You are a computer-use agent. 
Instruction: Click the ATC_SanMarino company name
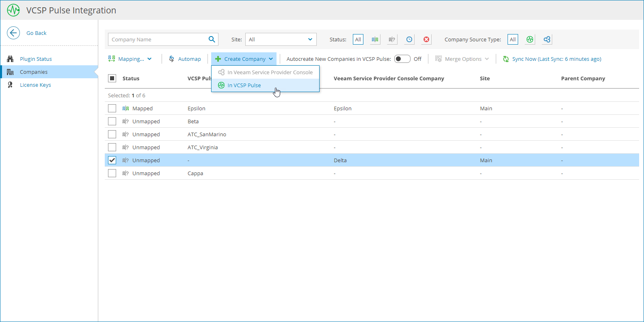[x=207, y=134]
